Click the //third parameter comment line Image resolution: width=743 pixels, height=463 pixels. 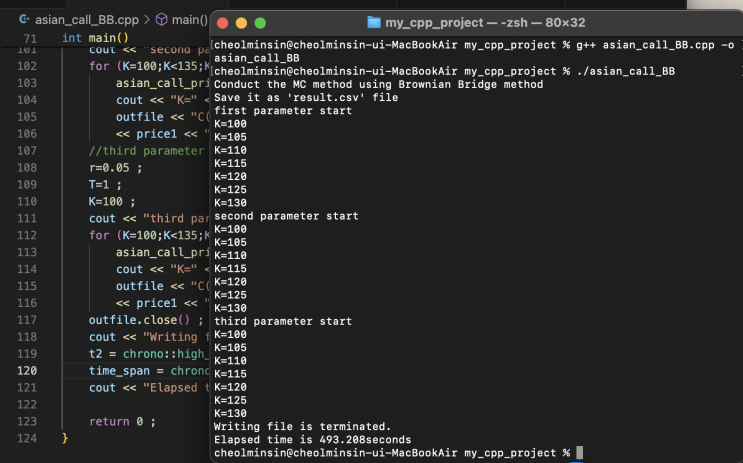[x=145, y=150]
